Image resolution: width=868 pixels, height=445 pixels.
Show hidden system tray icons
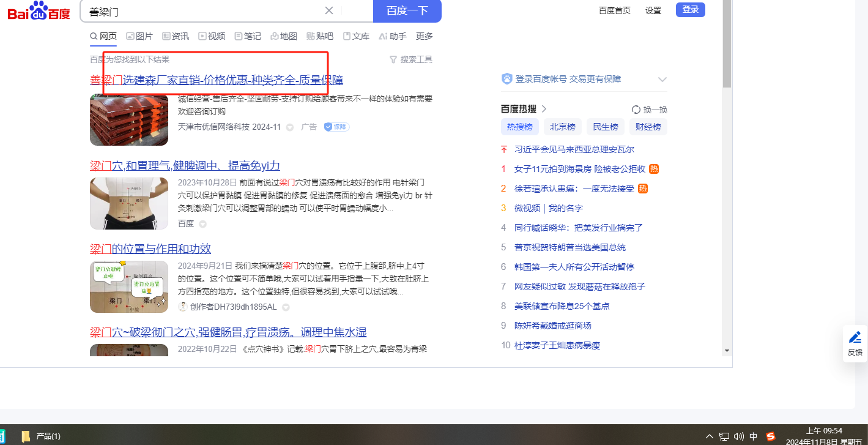[710, 436]
